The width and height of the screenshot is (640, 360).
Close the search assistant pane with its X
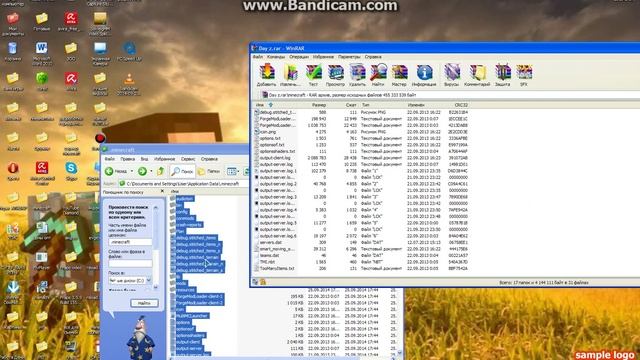[162, 191]
